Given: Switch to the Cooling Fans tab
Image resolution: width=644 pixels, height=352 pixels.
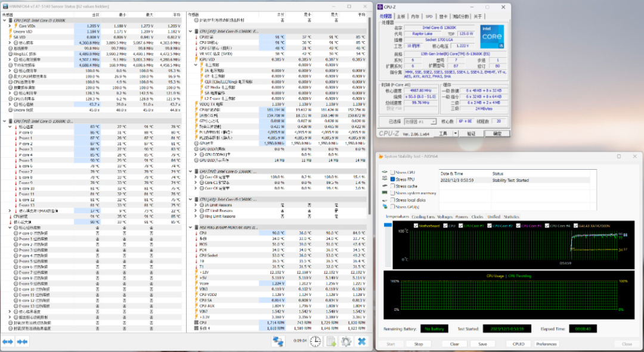Looking at the screenshot, I should click(x=423, y=217).
